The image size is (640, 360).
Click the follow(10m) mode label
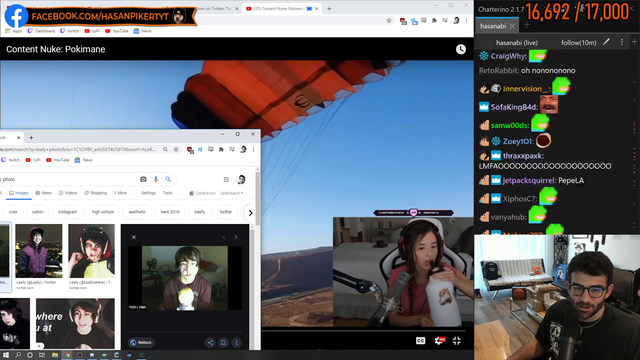coord(578,42)
